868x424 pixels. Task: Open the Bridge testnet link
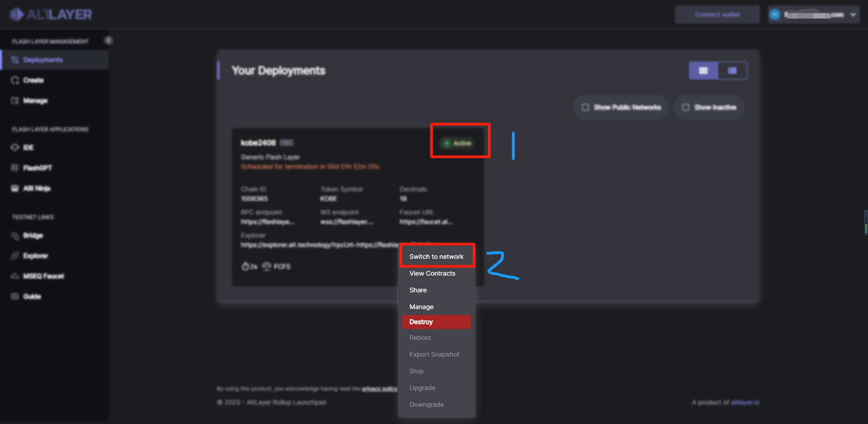pos(33,235)
